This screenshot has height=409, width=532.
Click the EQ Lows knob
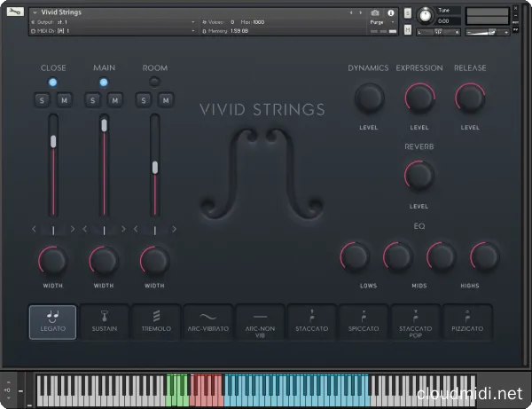coord(355,256)
